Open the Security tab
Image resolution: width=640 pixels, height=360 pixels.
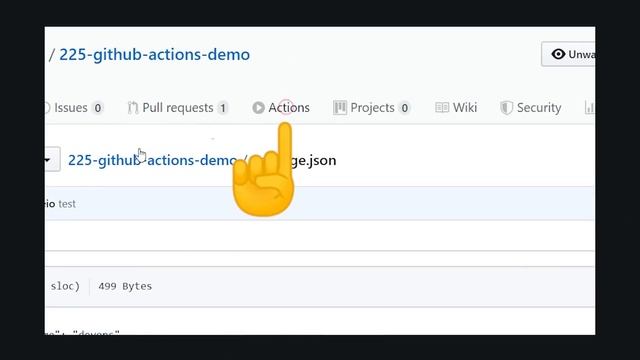click(x=531, y=108)
